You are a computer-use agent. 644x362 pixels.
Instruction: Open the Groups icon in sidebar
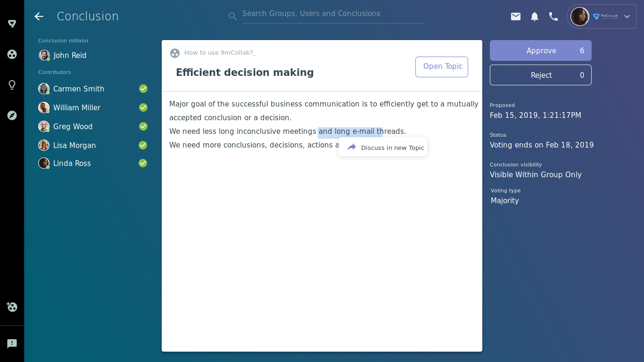click(x=12, y=54)
